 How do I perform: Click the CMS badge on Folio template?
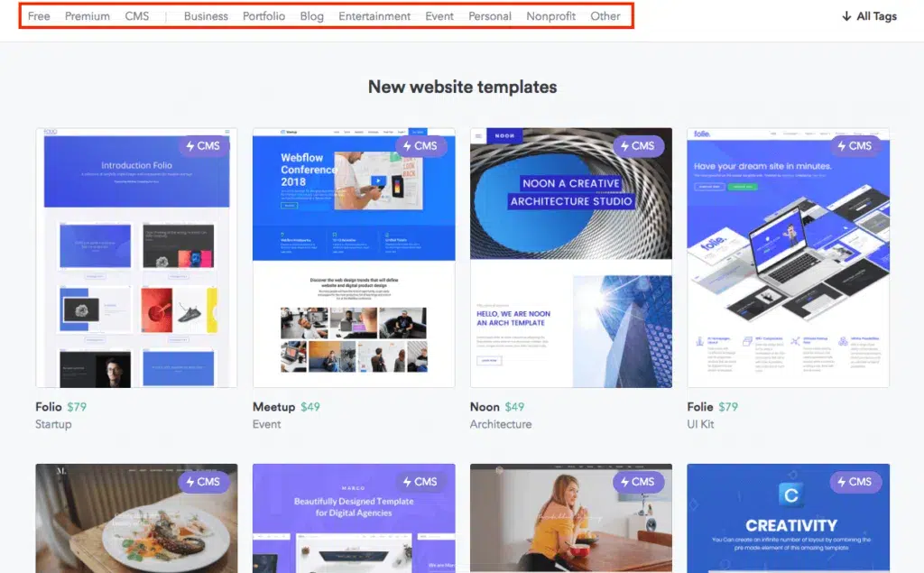(203, 146)
